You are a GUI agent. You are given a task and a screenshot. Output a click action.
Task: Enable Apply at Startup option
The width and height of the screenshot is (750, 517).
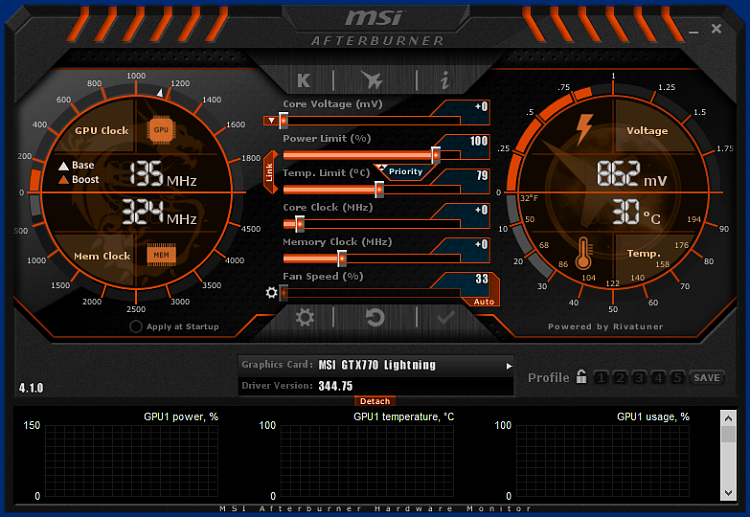136,326
